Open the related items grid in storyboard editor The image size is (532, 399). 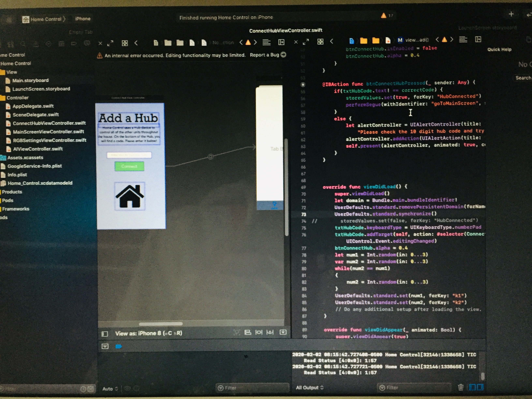pos(125,43)
